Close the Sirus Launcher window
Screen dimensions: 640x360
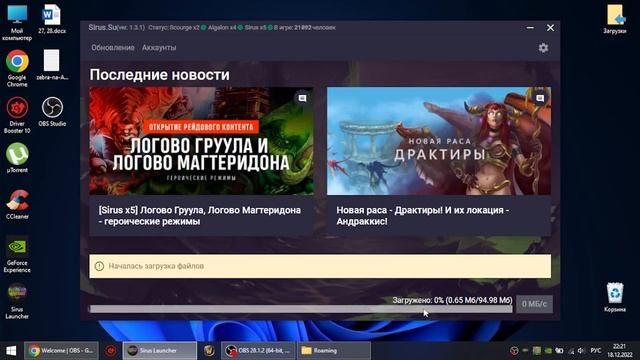(x=550, y=27)
